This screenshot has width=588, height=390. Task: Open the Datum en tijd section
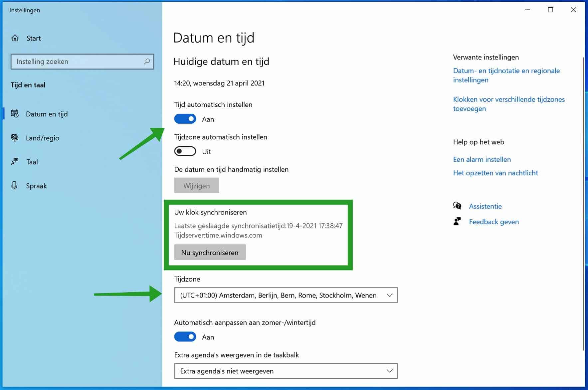(x=82, y=114)
